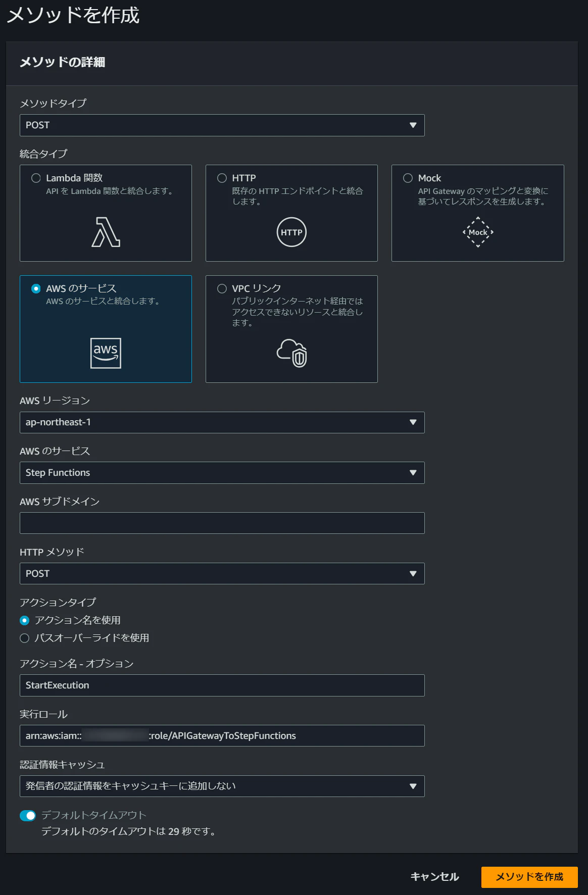Open the HTTP メソッド POST dropdown
588x895 pixels.
coord(222,574)
